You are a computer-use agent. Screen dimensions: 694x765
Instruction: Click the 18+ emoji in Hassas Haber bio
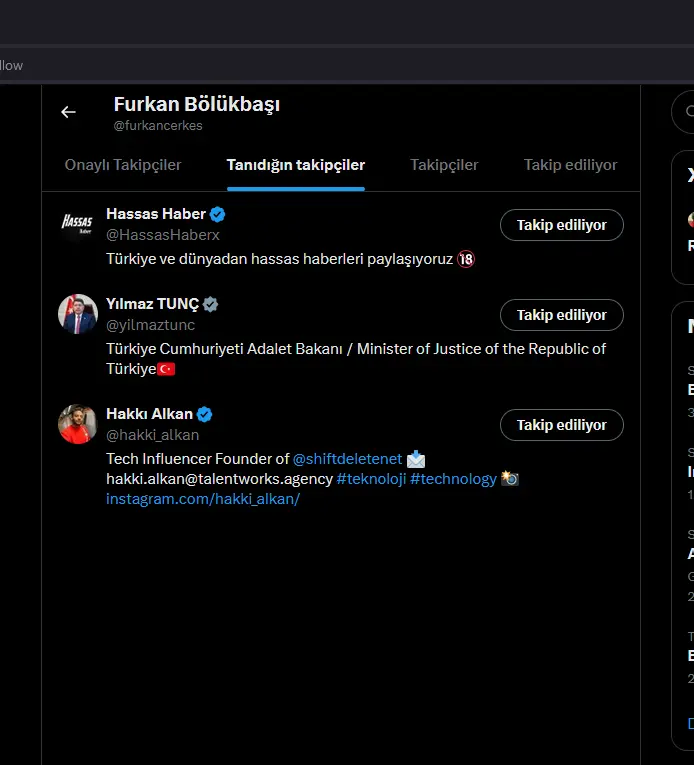point(466,259)
